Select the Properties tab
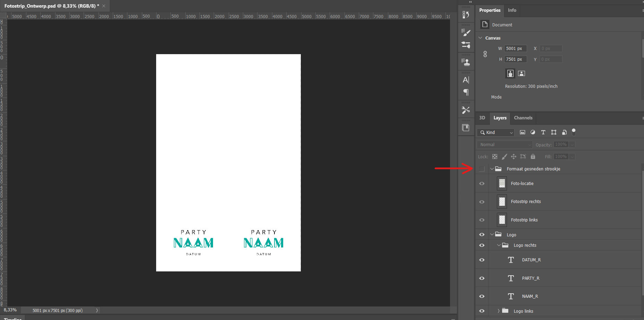The height and width of the screenshot is (320, 644). tap(490, 10)
